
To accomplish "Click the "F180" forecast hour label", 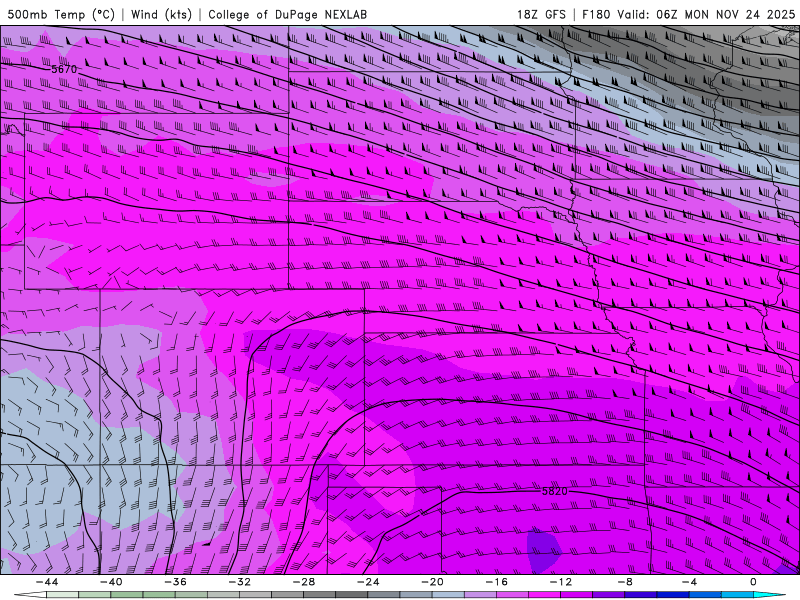I will pos(596,14).
